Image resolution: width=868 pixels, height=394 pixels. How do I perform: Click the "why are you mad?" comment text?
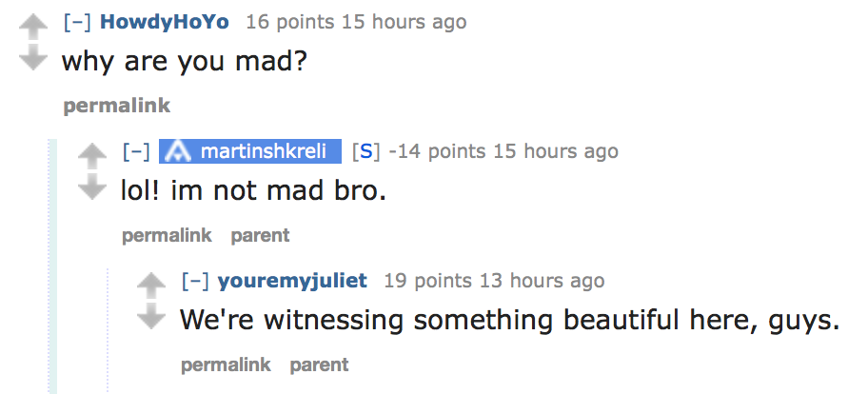pyautogui.click(x=184, y=63)
